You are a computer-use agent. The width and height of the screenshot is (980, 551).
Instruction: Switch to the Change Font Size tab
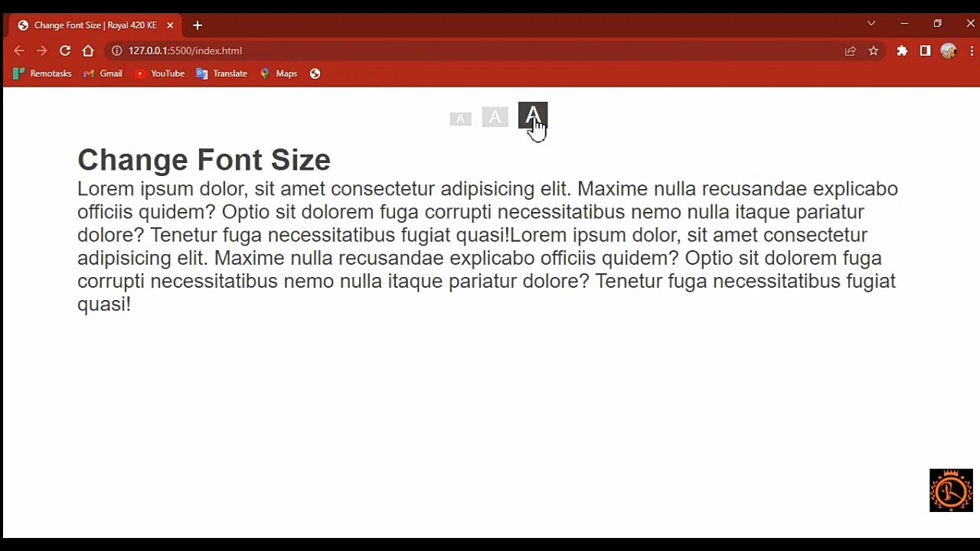point(96,25)
